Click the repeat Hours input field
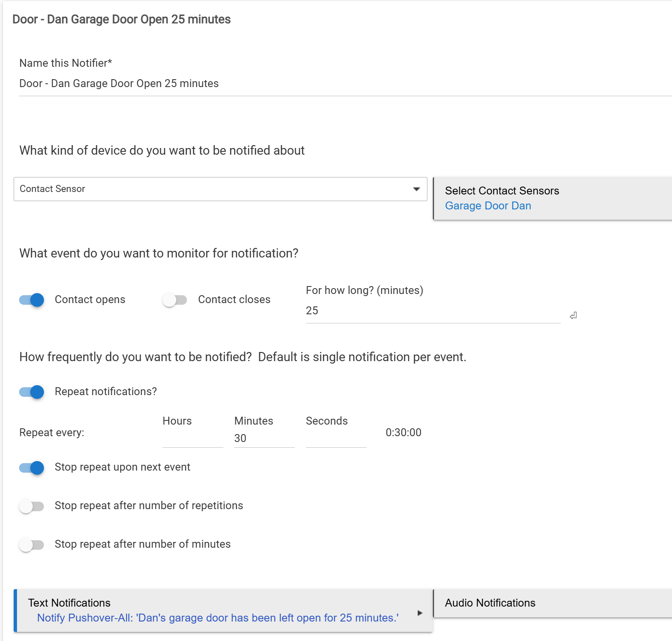The width and height of the screenshot is (672, 641). pos(193,439)
